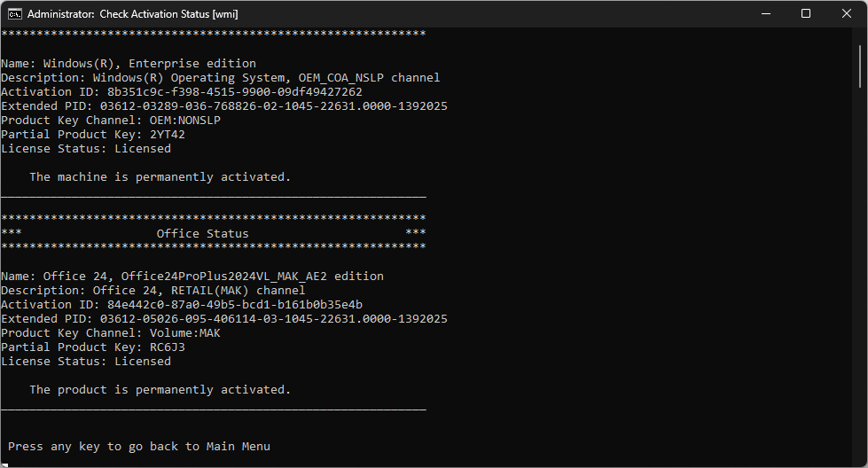
Task: Click 'The product is permanently activated.' line
Action: point(160,390)
